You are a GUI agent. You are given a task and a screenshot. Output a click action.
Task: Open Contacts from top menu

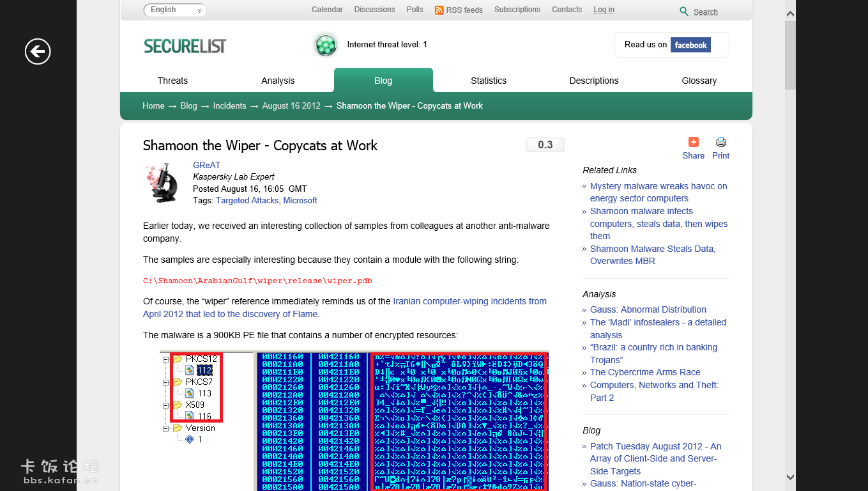coord(567,10)
